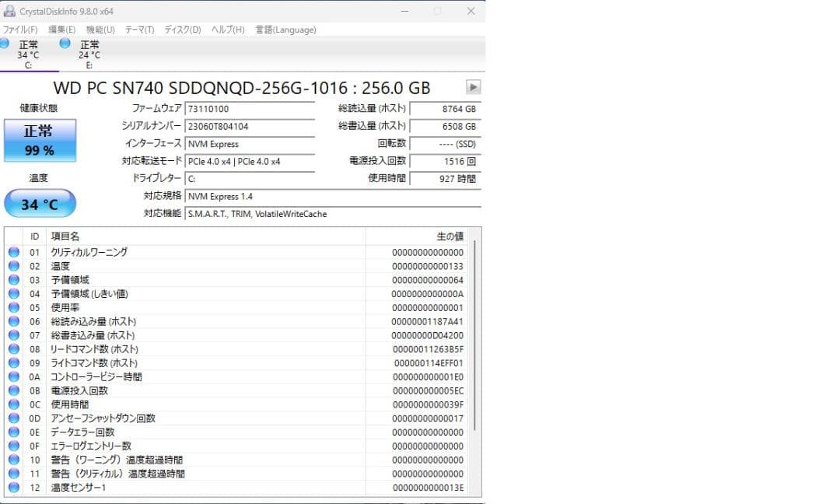Click the 34 °C temperature button

click(40, 204)
